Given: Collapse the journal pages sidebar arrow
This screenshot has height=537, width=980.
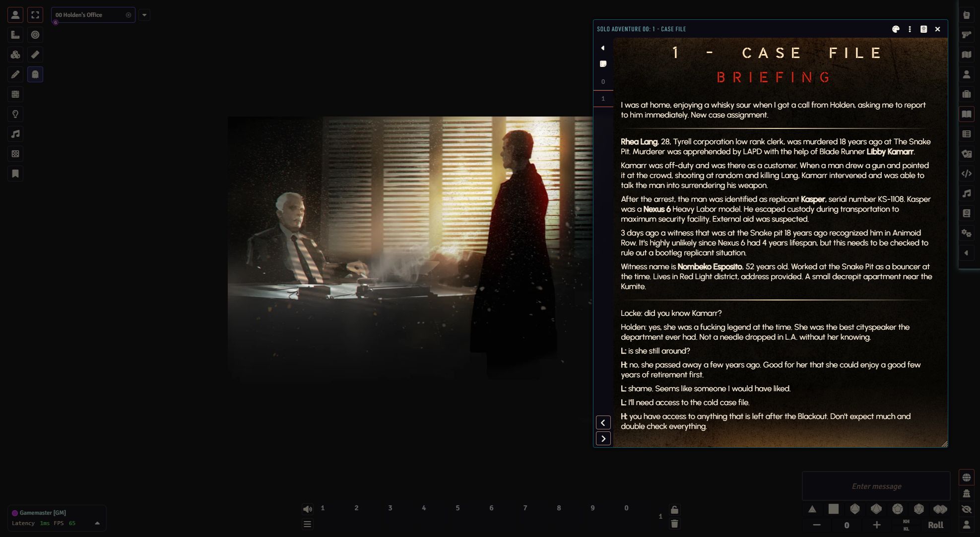Looking at the screenshot, I should pyautogui.click(x=603, y=48).
